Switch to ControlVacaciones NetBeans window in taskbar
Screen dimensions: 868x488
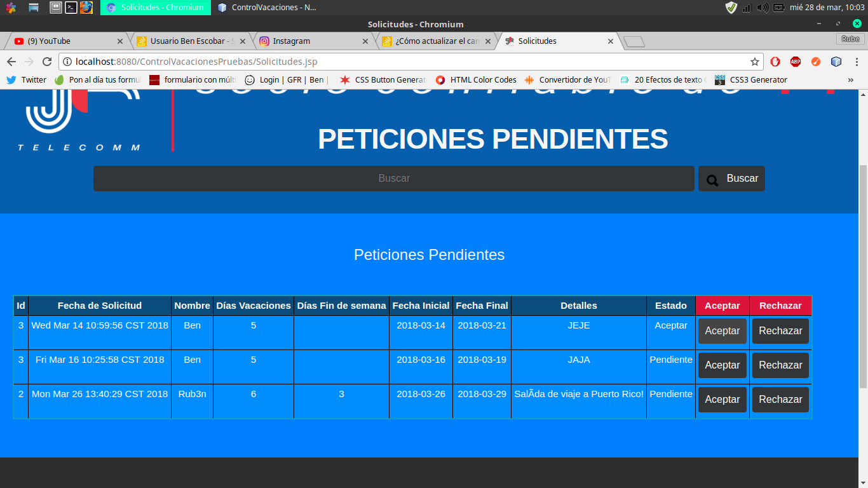(x=266, y=8)
